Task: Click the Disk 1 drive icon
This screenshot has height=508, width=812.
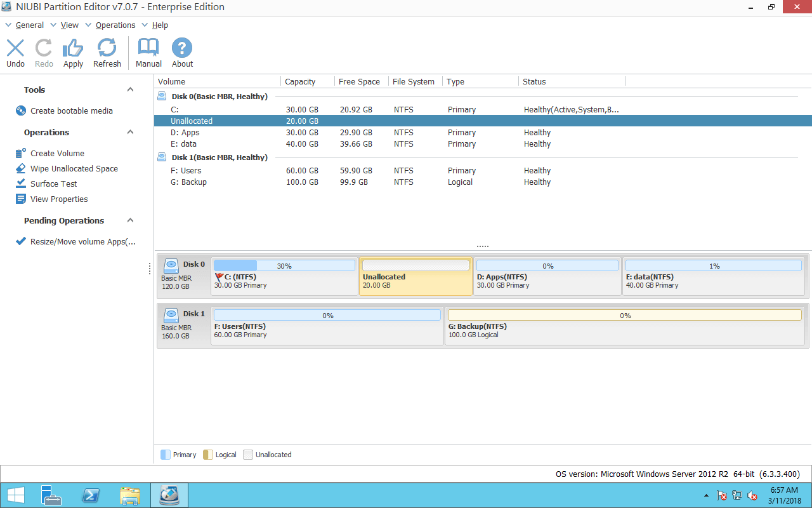Action: (171, 315)
